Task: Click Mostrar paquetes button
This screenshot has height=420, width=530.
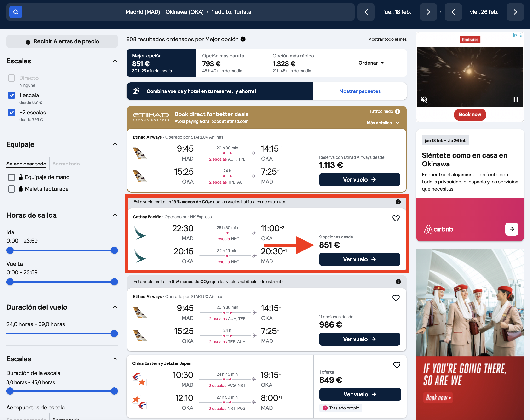Action: 360,91
